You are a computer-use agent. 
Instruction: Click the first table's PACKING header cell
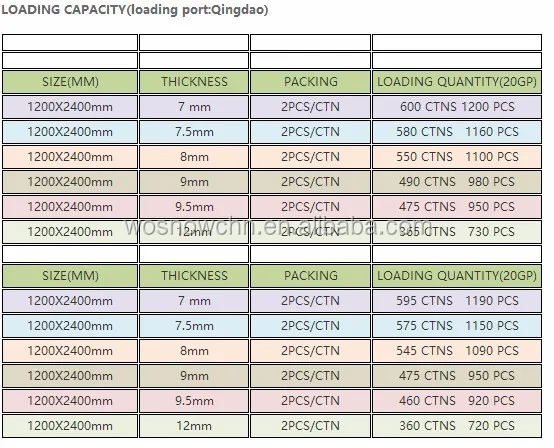310,82
